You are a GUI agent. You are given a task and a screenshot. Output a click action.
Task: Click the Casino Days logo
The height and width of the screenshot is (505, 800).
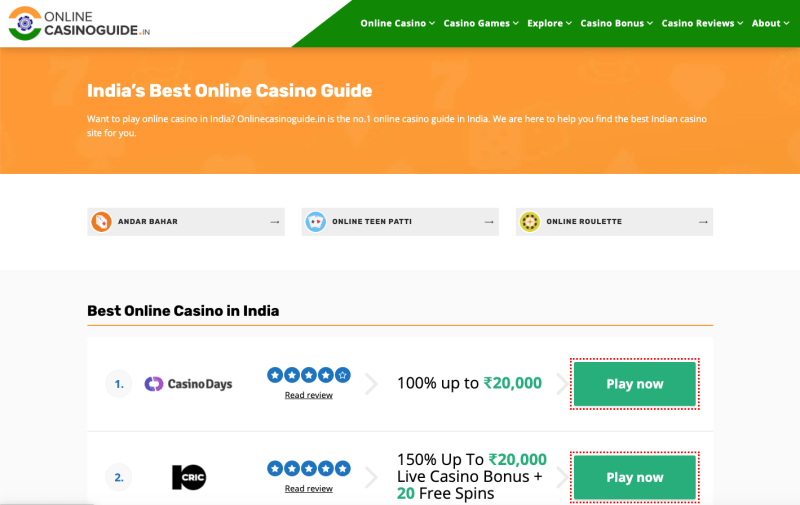click(x=188, y=384)
